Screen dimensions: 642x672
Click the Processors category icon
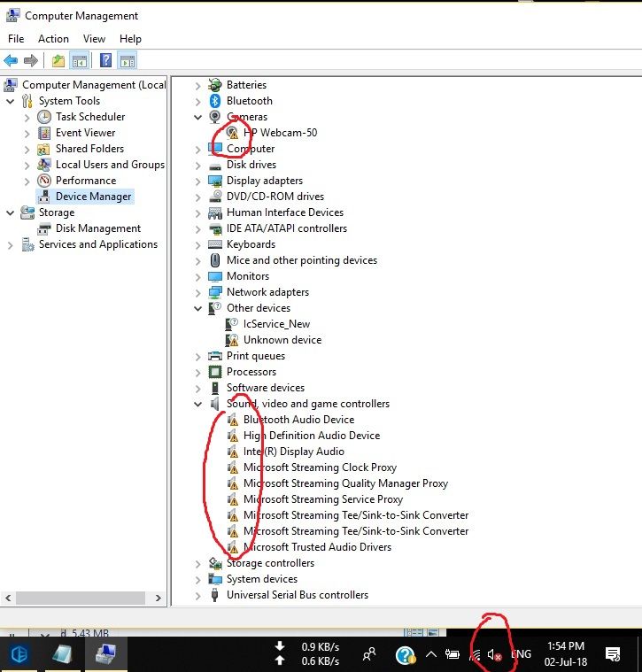click(x=214, y=372)
